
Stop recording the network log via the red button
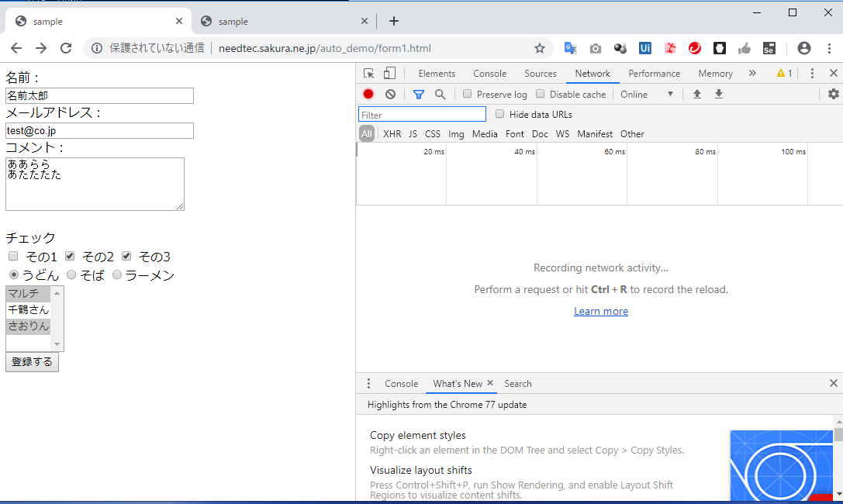pyautogui.click(x=368, y=94)
